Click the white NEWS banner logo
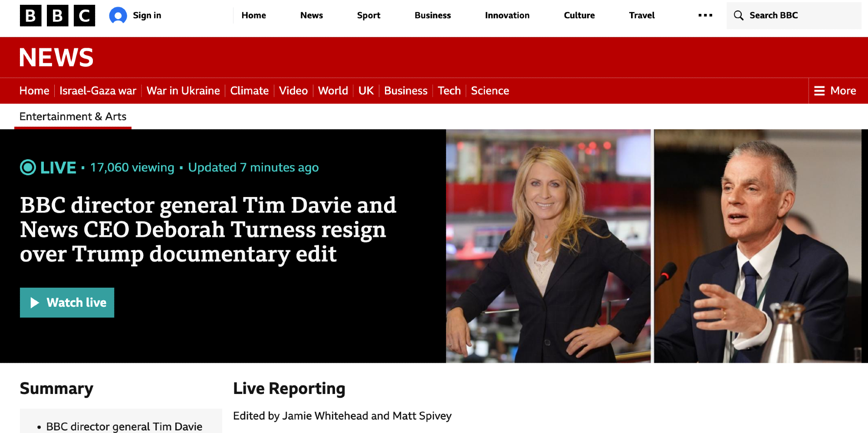Screen dimensions: 868x433 pos(56,57)
